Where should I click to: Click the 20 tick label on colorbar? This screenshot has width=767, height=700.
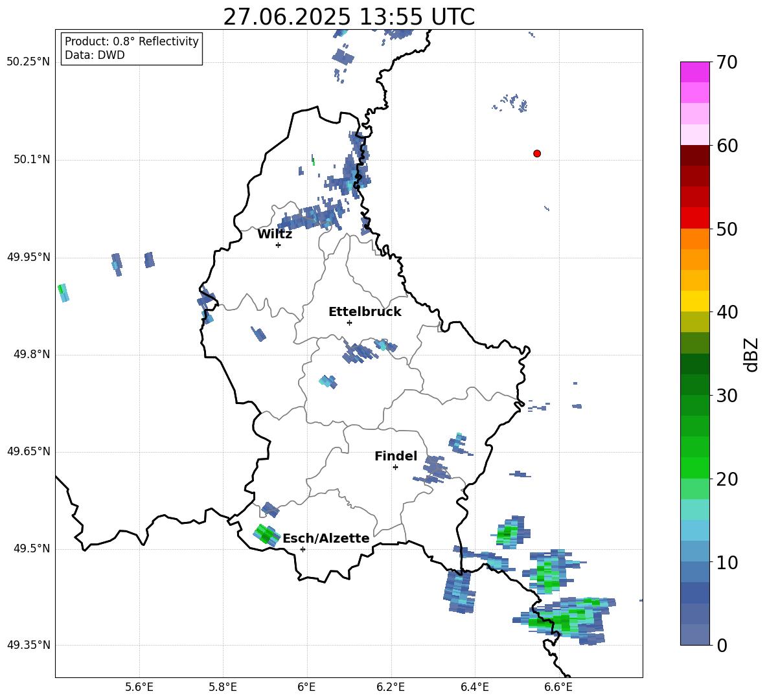[x=726, y=479]
